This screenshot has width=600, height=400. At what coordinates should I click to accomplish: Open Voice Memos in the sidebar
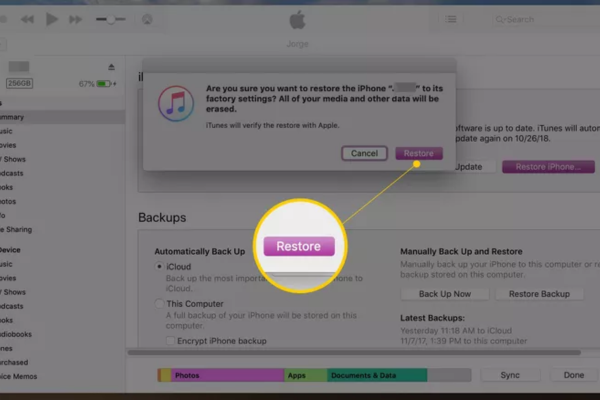click(x=19, y=376)
